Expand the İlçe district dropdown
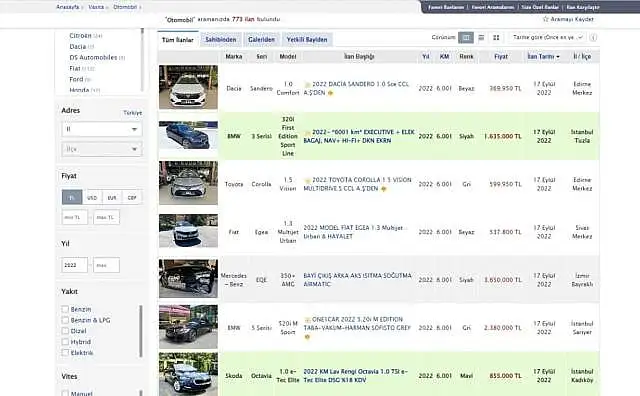The height and width of the screenshot is (396, 640). (102, 149)
